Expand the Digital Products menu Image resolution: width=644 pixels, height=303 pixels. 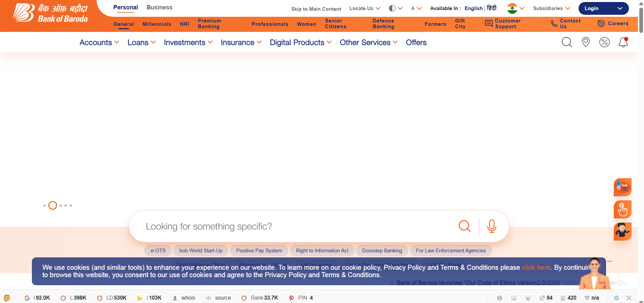pos(301,43)
